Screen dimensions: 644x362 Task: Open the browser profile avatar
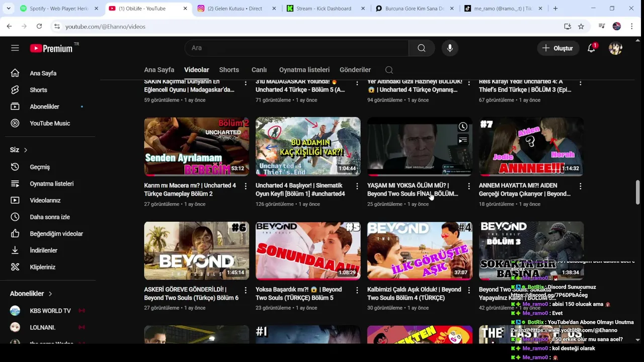tap(617, 26)
